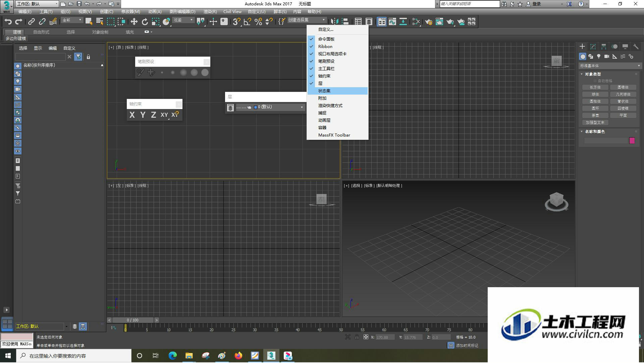Switch to the Utilities wrench tab
This screenshot has height=363, width=644.
click(636, 47)
